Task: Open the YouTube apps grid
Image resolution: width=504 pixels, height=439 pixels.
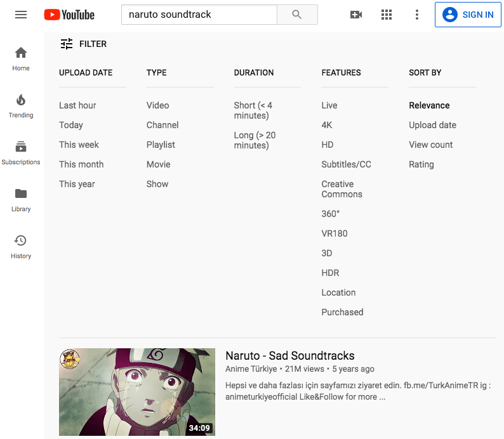Action: 387,15
